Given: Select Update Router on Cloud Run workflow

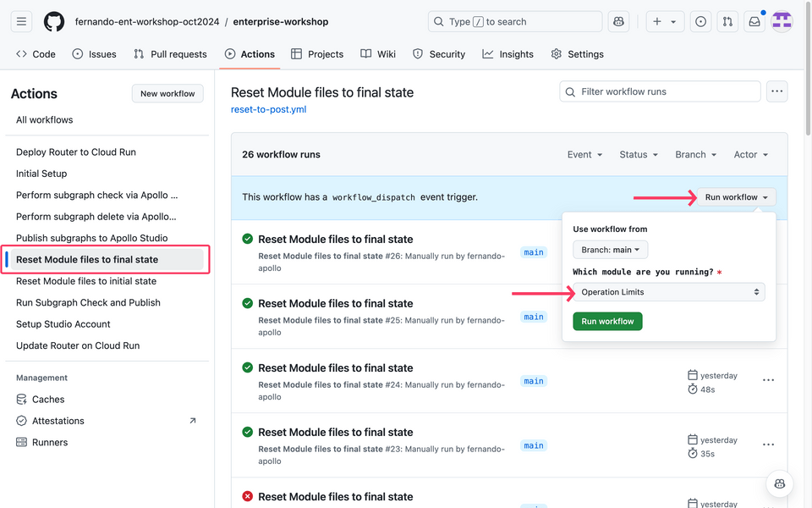Looking at the screenshot, I should point(78,345).
